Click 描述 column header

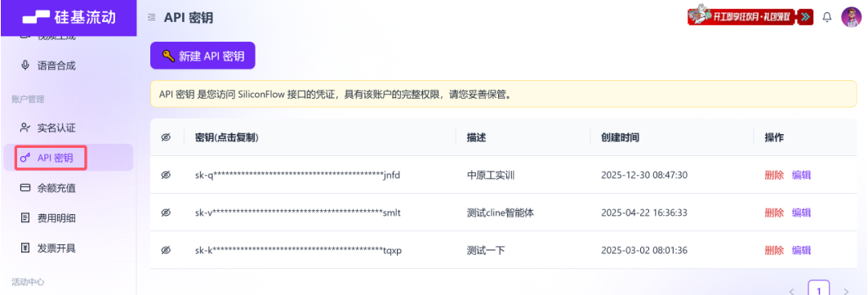point(476,138)
